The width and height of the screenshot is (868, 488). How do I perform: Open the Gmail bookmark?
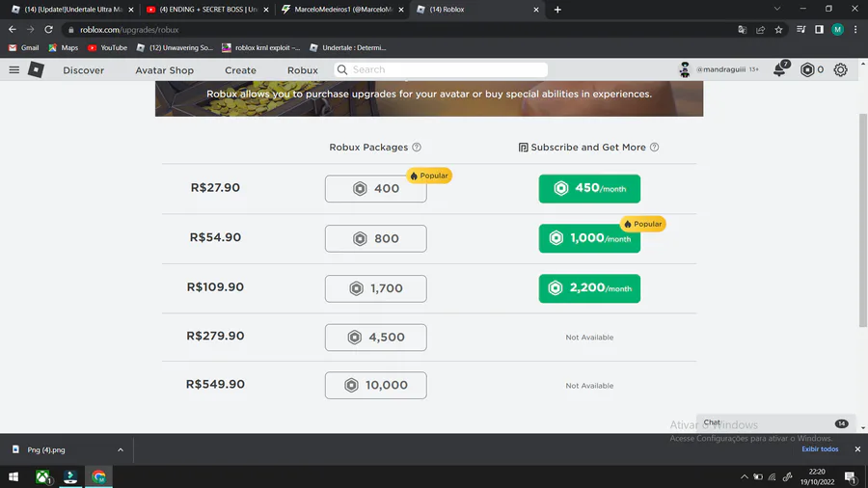[x=24, y=47]
